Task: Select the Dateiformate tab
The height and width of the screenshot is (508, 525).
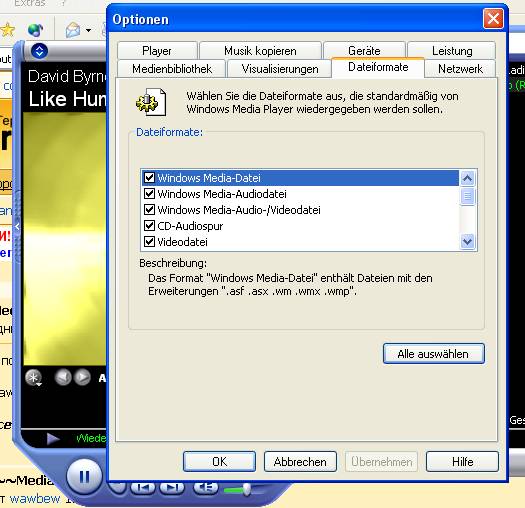Action: click(x=378, y=67)
